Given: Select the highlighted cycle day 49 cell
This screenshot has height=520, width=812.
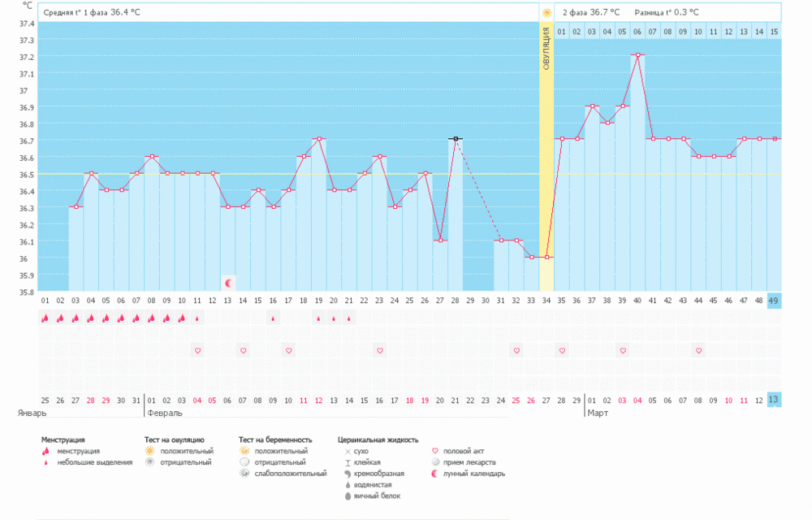Looking at the screenshot, I should click(774, 301).
